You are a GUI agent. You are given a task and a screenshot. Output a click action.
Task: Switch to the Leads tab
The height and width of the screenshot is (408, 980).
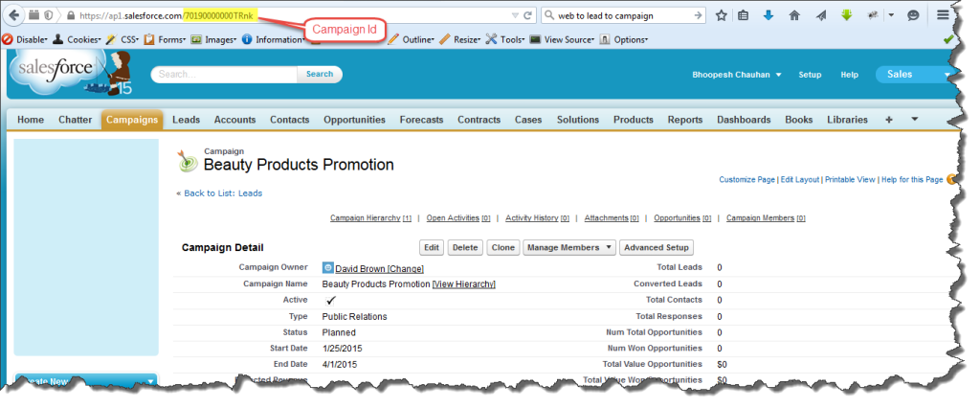(x=186, y=120)
